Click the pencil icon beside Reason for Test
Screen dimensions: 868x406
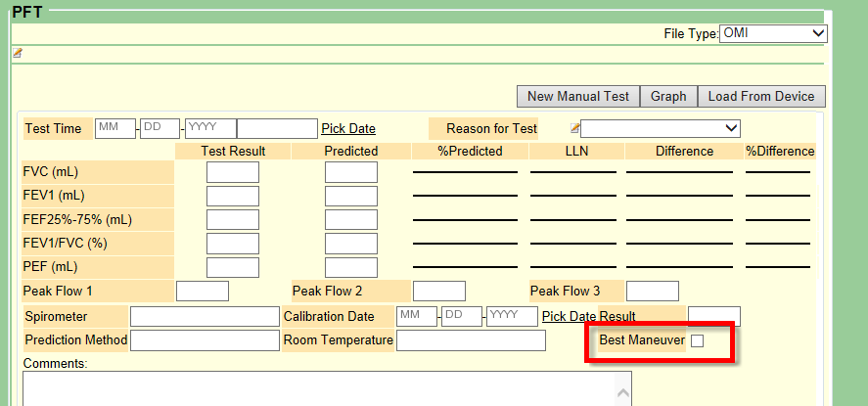coord(574,128)
